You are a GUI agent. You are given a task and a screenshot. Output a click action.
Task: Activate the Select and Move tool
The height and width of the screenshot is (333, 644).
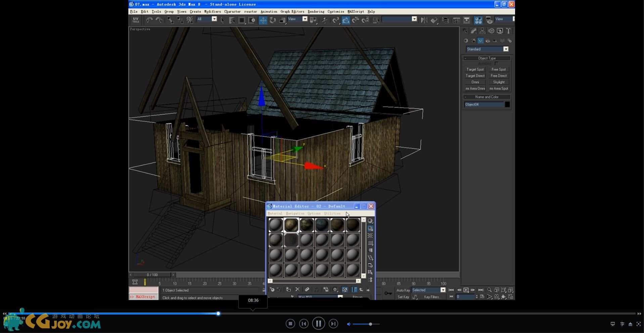tap(263, 20)
